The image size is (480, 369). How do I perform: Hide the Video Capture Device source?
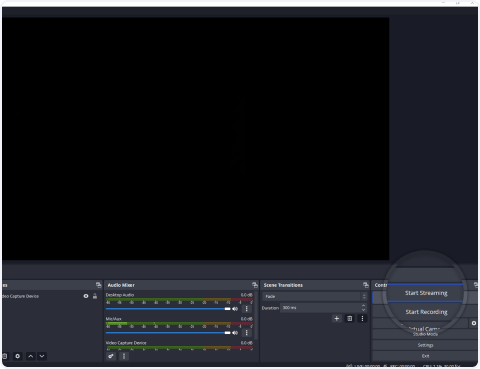(x=86, y=296)
